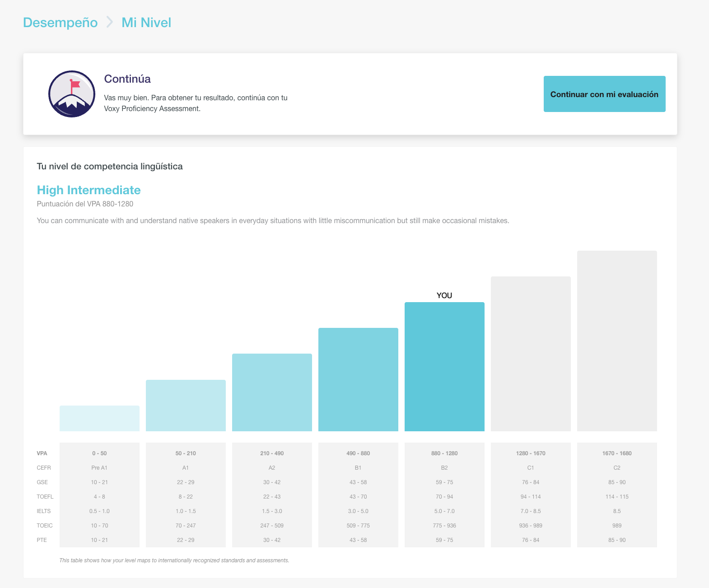Click the High Intermediate level heading
This screenshot has width=709, height=588.
pos(89,190)
